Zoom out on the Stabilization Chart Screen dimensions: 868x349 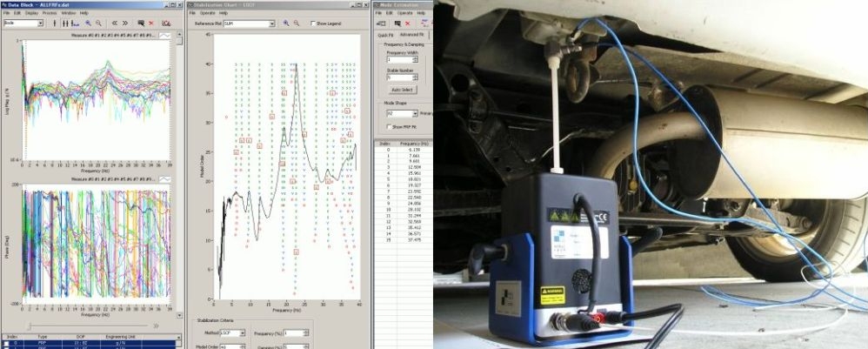coord(297,23)
